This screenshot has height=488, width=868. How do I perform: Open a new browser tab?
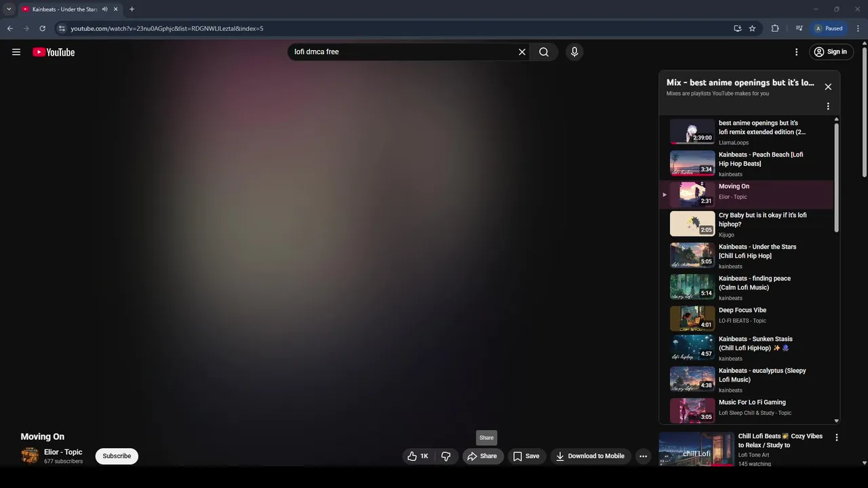click(132, 9)
